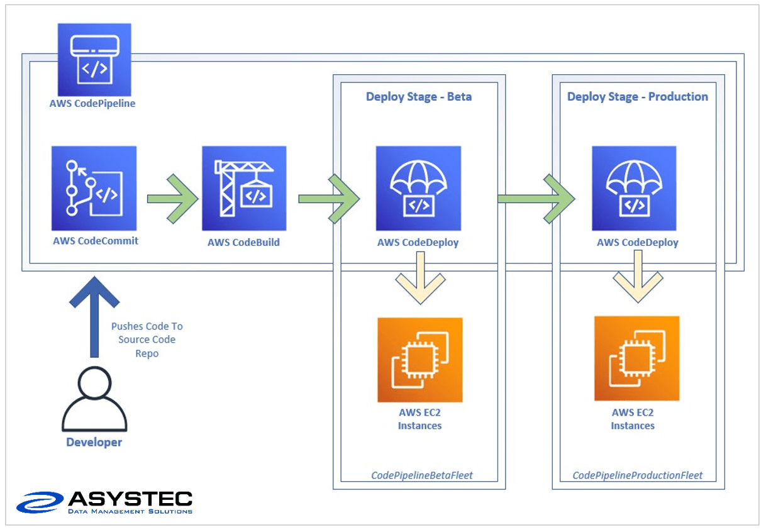Screen dimensions: 766x532
Task: Click the "AWS CodeBuild" label
Action: [x=244, y=242]
